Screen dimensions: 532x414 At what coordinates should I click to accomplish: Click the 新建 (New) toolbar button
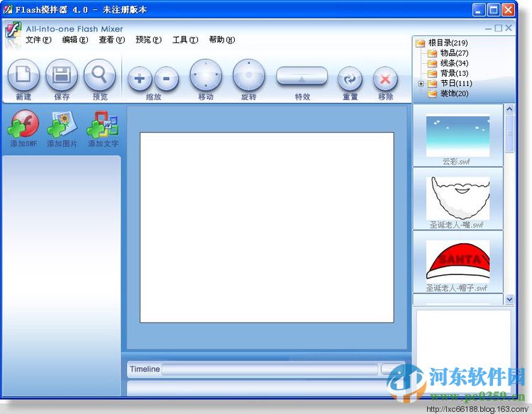23,75
